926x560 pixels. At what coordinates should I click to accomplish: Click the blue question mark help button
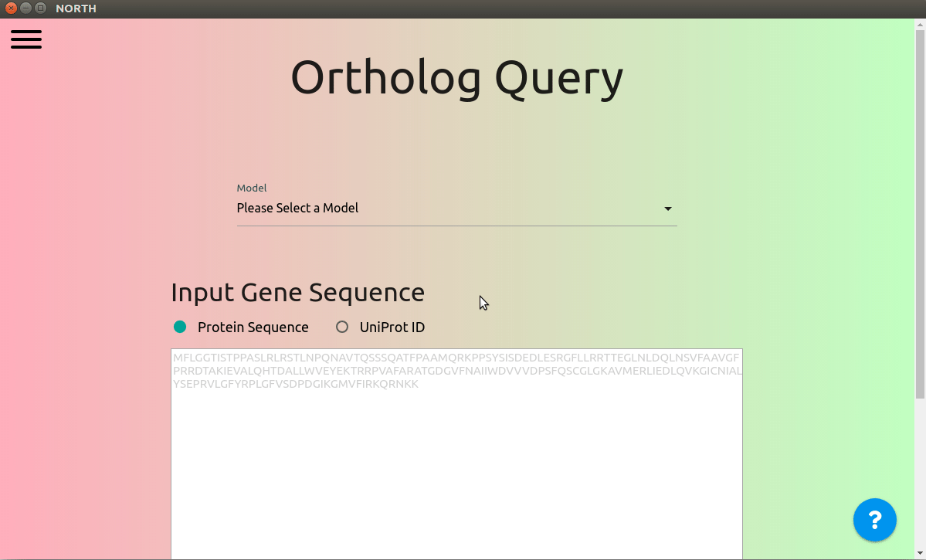(x=874, y=520)
